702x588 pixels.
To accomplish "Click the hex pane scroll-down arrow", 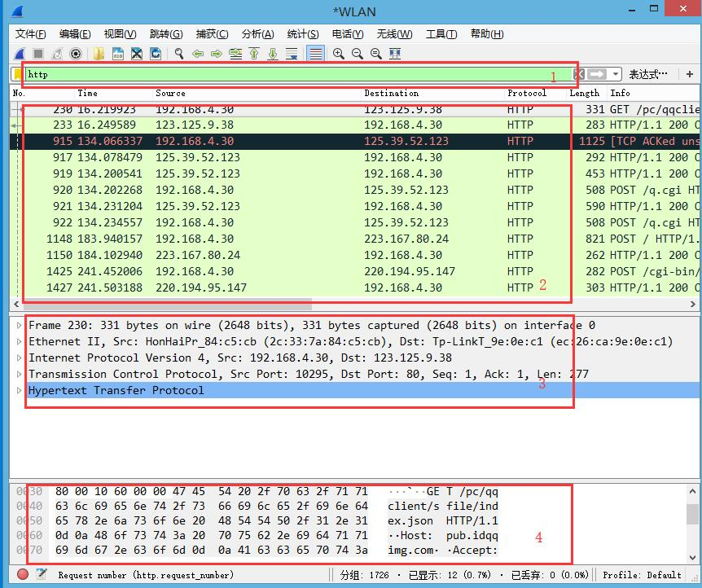I will click(692, 558).
